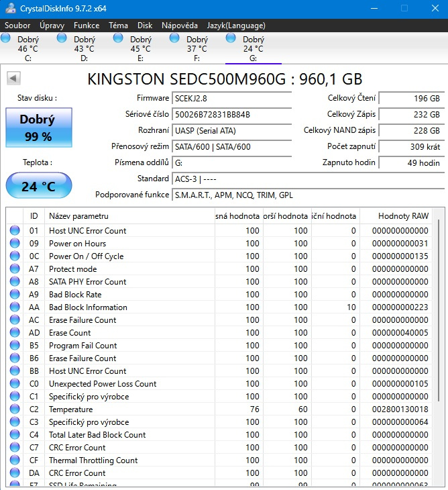Click the Rozhraní field UASP (Serial ATA)
448x490 pixels.
(231, 131)
